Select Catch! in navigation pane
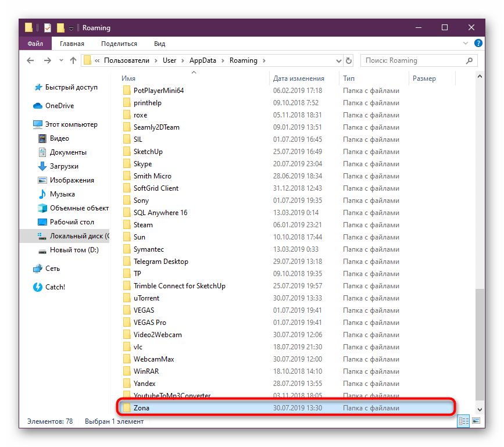The width and height of the screenshot is (504, 447). click(49, 287)
